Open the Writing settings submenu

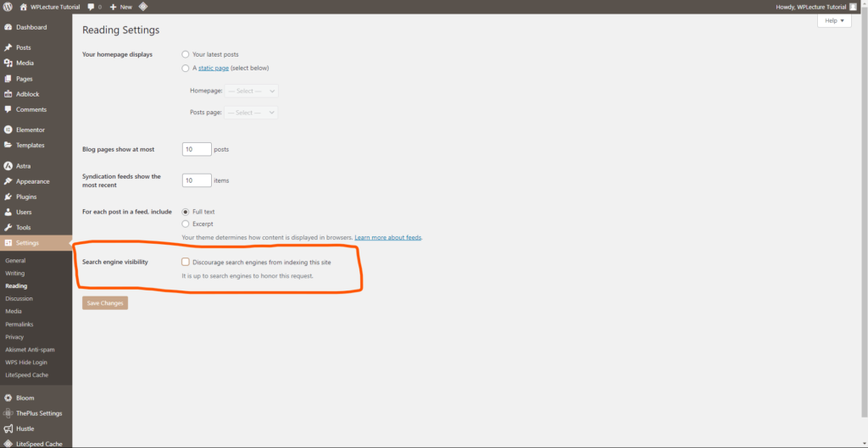click(x=15, y=274)
